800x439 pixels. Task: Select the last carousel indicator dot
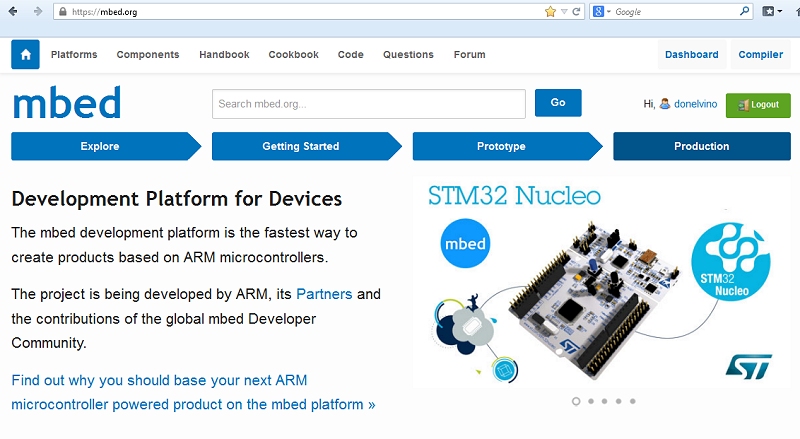pos(633,401)
